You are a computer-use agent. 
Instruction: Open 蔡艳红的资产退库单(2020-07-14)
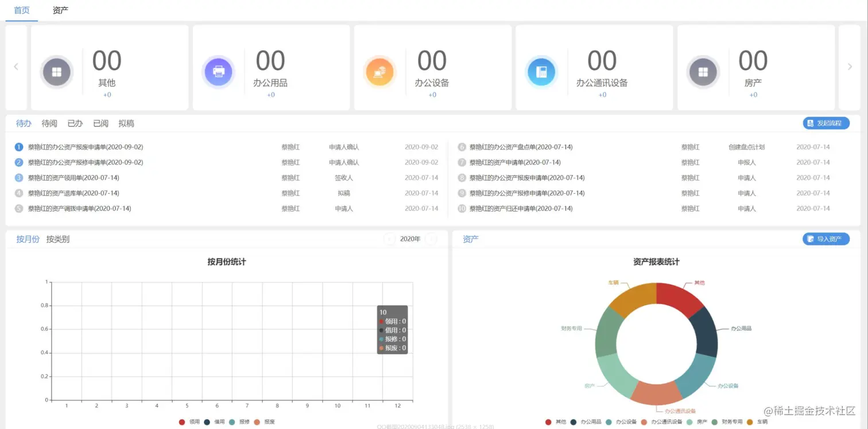click(x=73, y=193)
